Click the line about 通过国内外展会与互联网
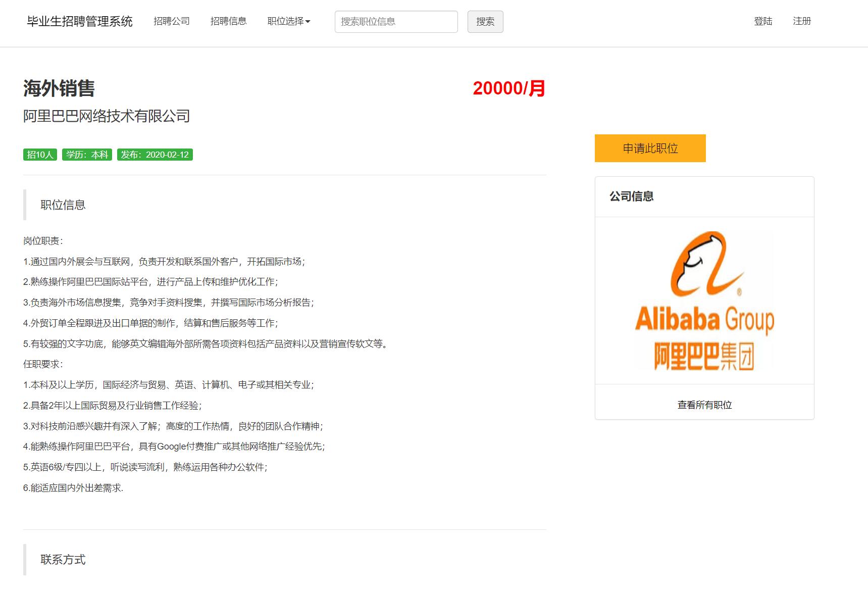The image size is (868, 590). (164, 262)
